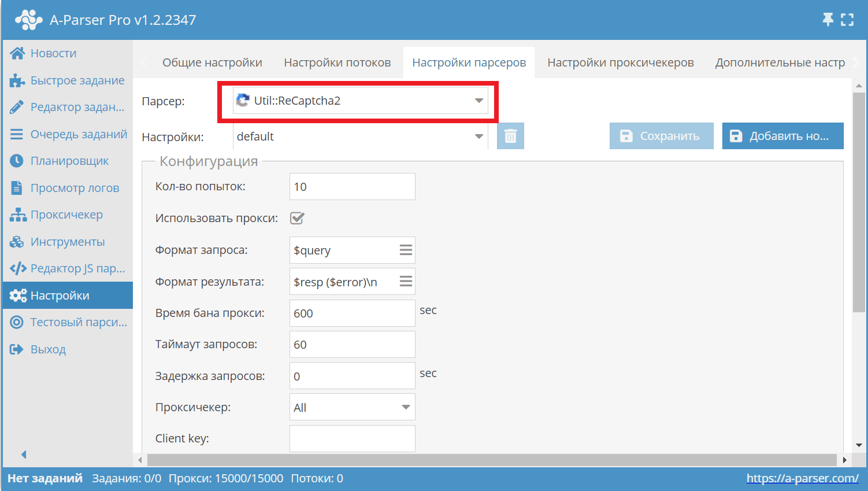The height and width of the screenshot is (491, 868).
Task: Click the Быстрое задание puzzle icon
Action: pos(17,80)
